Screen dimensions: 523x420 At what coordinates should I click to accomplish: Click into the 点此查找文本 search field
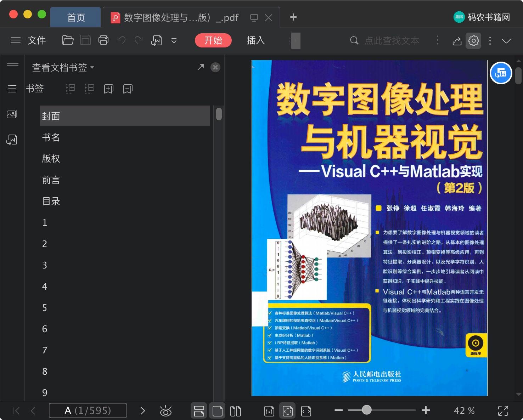coord(392,41)
